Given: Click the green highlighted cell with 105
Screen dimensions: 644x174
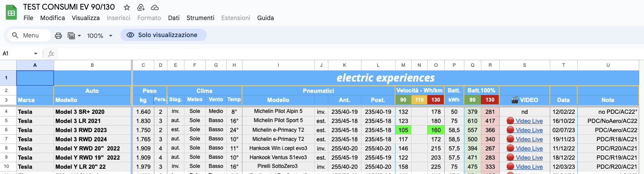Looking at the screenshot, I should [403, 130].
